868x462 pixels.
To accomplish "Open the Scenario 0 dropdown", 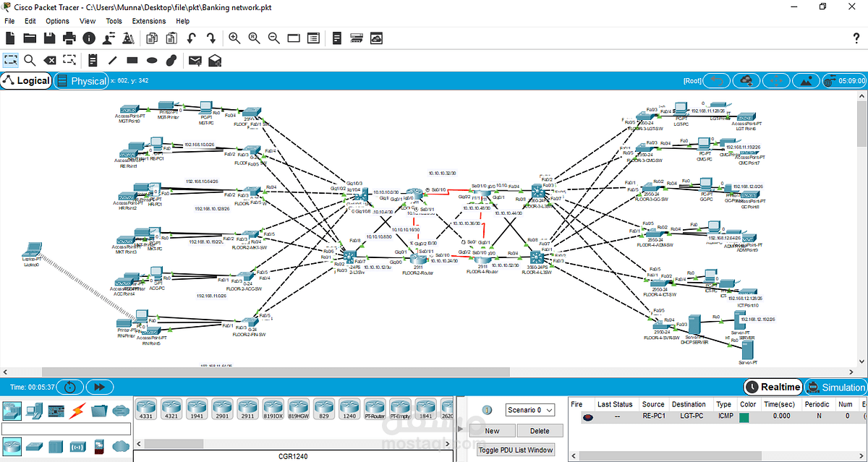I will [530, 410].
